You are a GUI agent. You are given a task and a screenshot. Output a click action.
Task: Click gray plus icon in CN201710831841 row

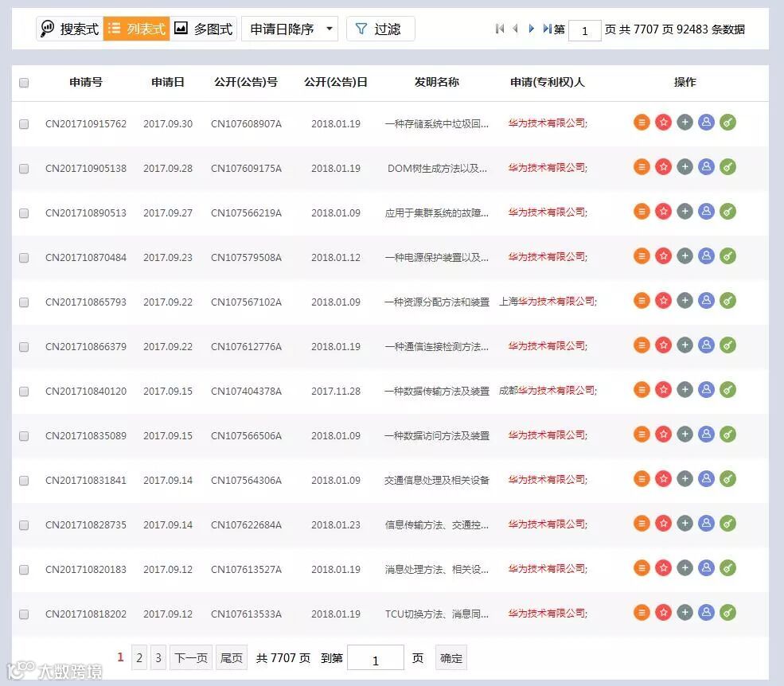[685, 478]
